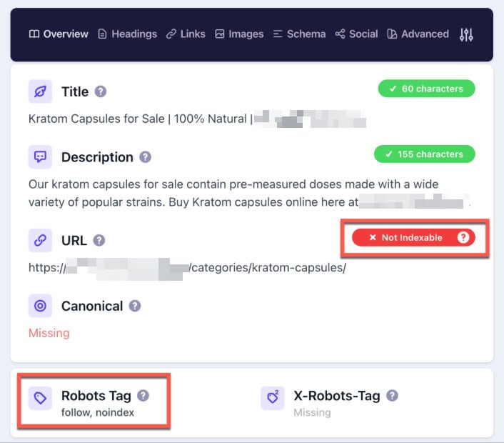The width and height of the screenshot is (504, 443).
Task: Click the follow, noindex value
Action: click(98, 412)
